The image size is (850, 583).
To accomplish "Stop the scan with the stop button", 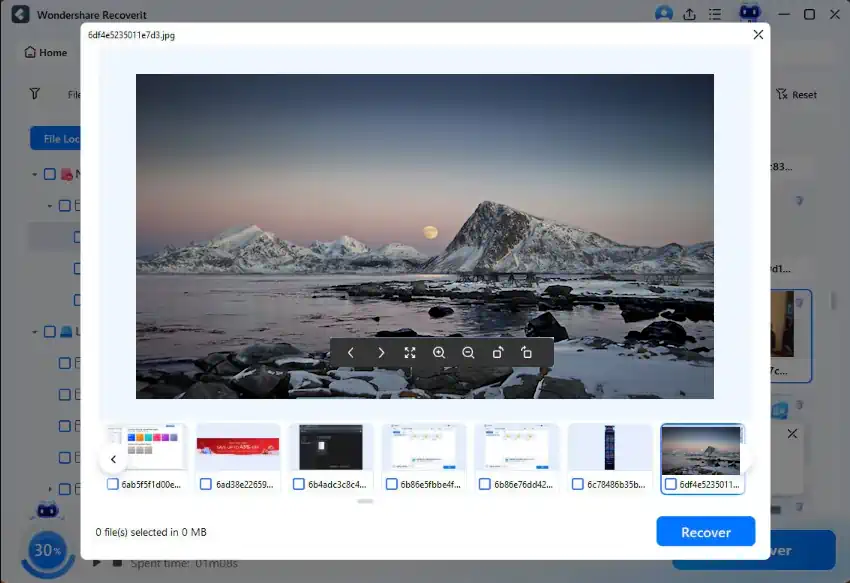I will coord(117,563).
